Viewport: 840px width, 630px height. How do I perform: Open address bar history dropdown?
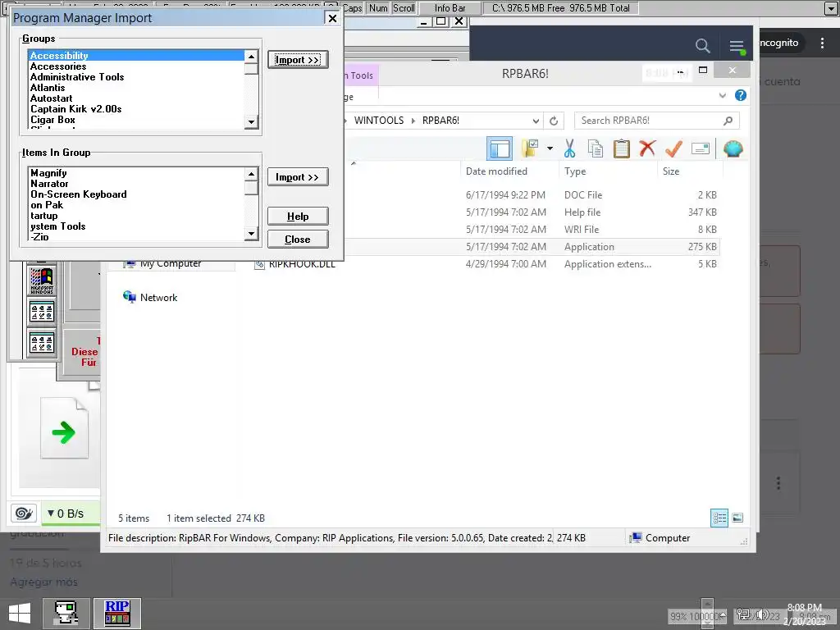point(536,121)
